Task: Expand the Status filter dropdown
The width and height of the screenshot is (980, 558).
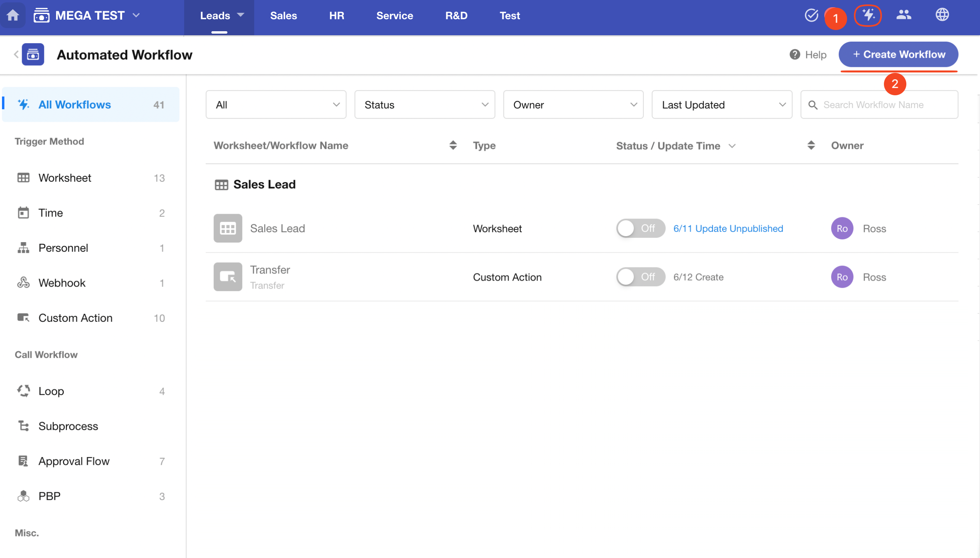Action: click(x=424, y=104)
